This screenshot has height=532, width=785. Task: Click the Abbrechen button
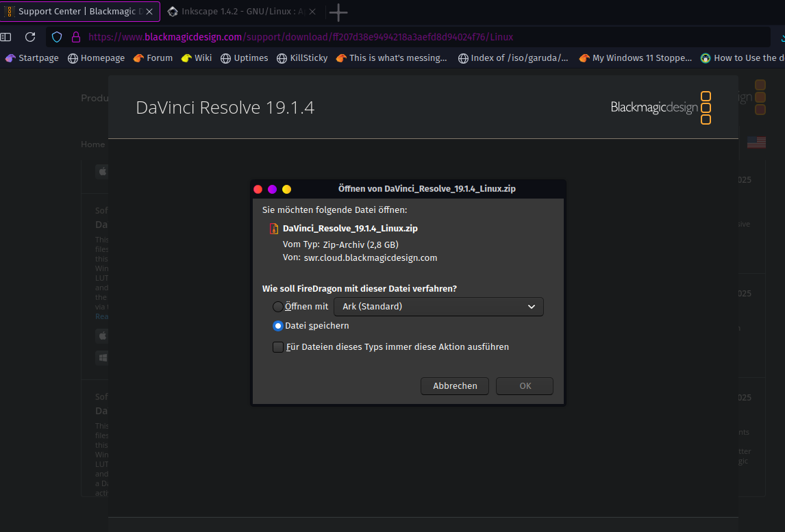coord(455,386)
